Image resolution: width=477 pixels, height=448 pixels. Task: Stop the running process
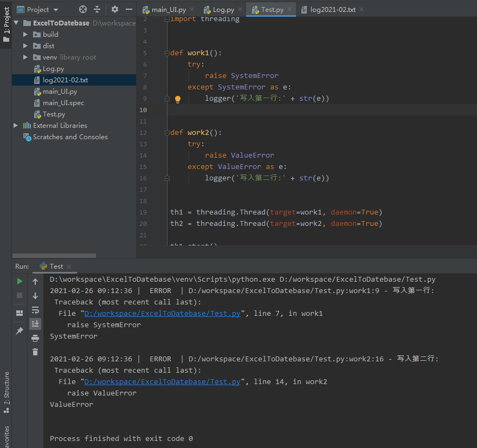(20, 295)
